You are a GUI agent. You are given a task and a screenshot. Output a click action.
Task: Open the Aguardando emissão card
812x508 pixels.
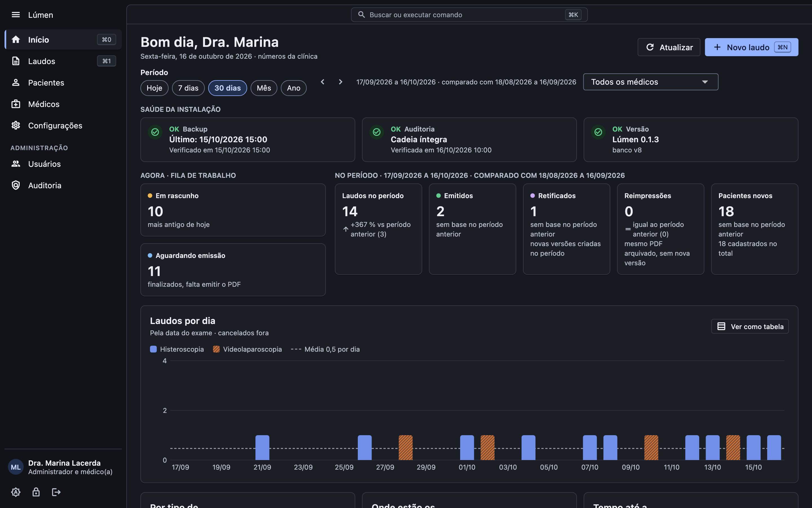pos(233,270)
